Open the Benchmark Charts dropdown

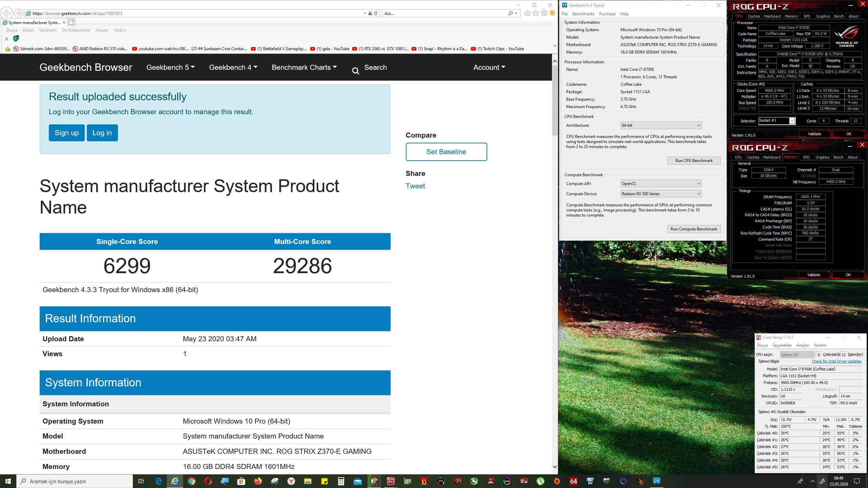click(304, 67)
